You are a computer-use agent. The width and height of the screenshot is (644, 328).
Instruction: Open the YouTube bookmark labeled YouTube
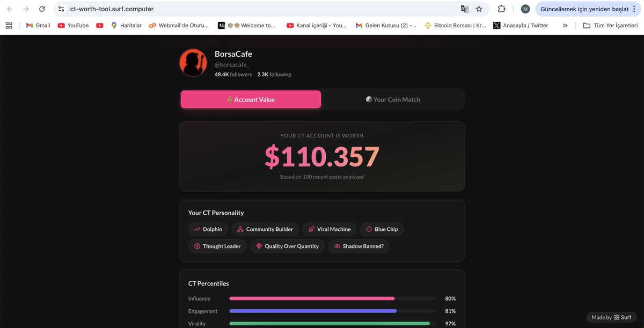[x=73, y=25]
